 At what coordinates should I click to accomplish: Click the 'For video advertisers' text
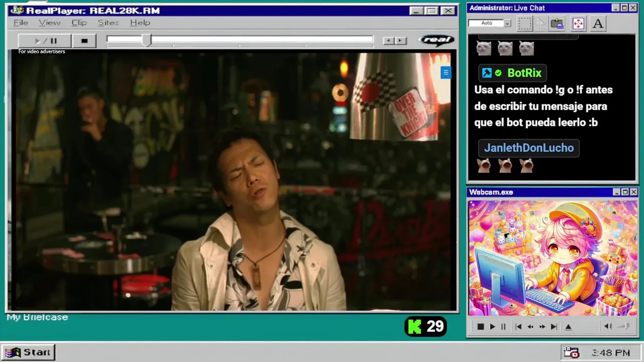42,51
